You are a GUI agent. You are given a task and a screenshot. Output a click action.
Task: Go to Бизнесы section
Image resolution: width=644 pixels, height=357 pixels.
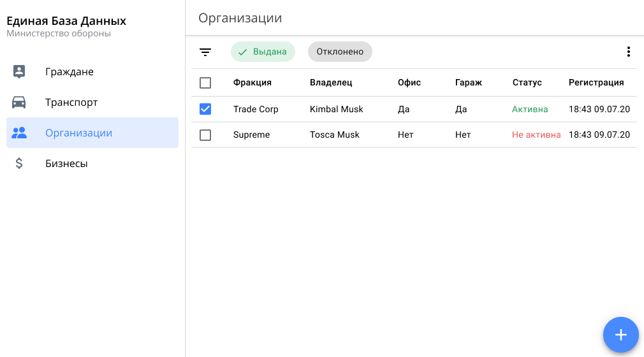[x=66, y=164]
